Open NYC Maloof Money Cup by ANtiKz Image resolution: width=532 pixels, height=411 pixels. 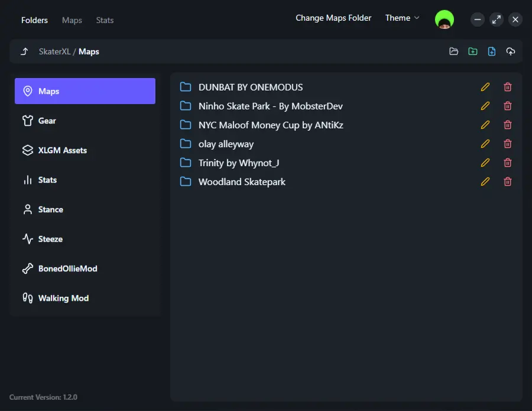coord(271,125)
